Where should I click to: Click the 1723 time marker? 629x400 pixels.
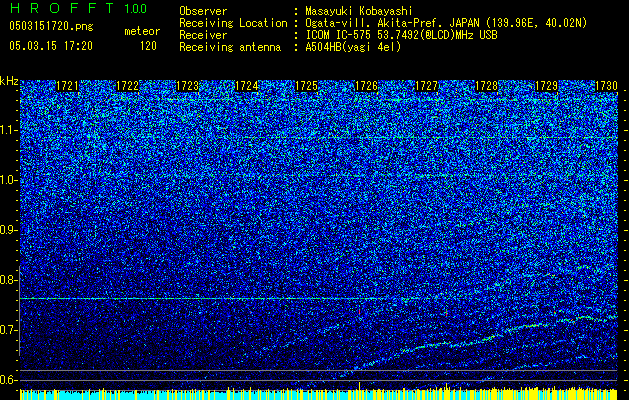point(187,86)
